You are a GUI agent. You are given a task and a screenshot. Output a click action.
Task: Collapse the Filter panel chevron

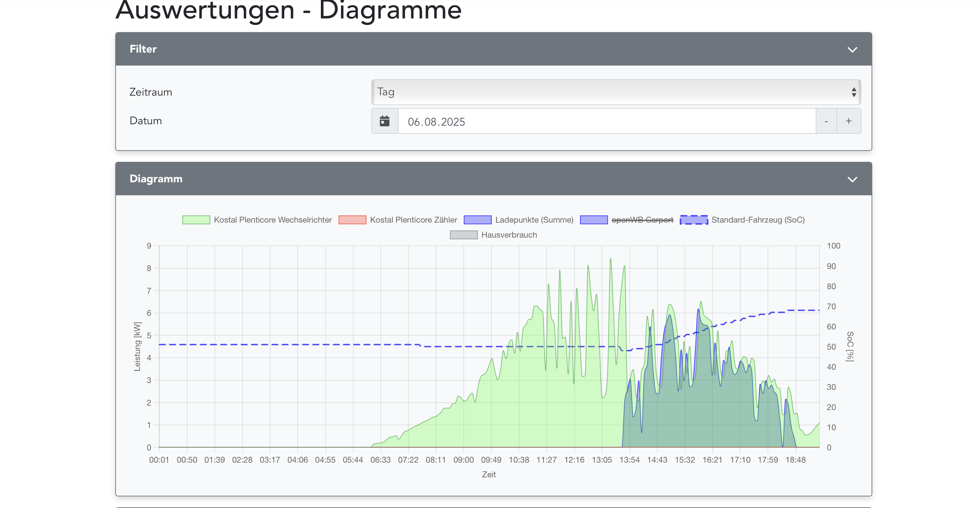click(x=852, y=50)
